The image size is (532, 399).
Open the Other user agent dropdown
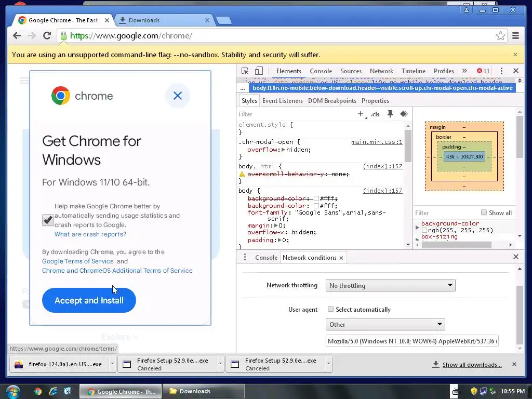(385, 324)
